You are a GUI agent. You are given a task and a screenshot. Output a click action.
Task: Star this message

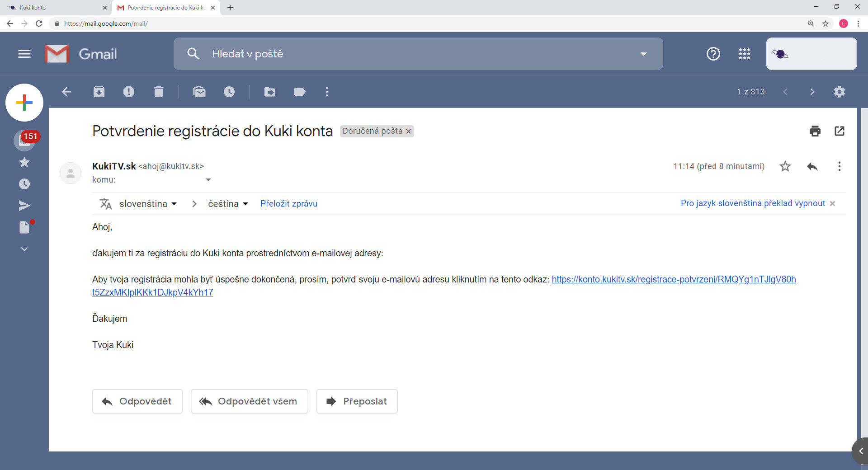click(x=785, y=166)
